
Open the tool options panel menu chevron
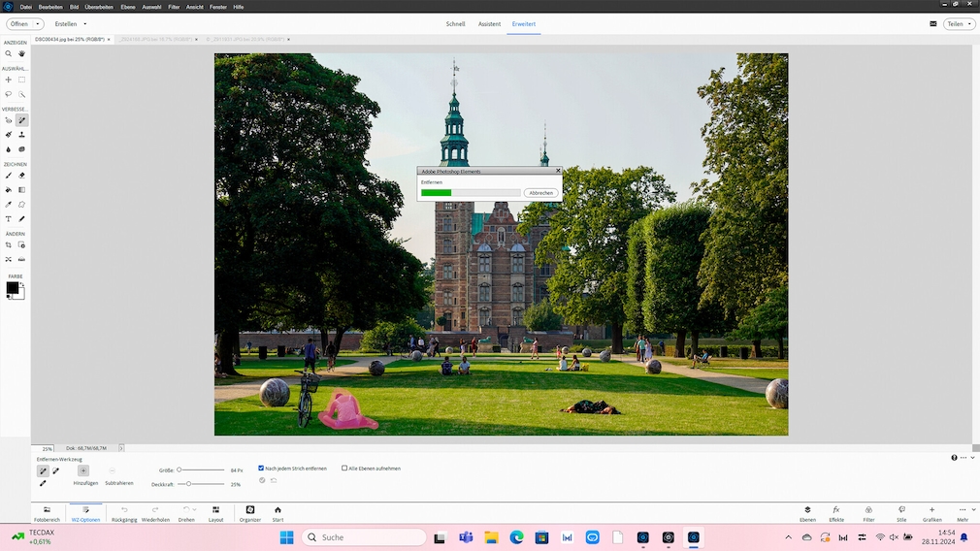972,457
